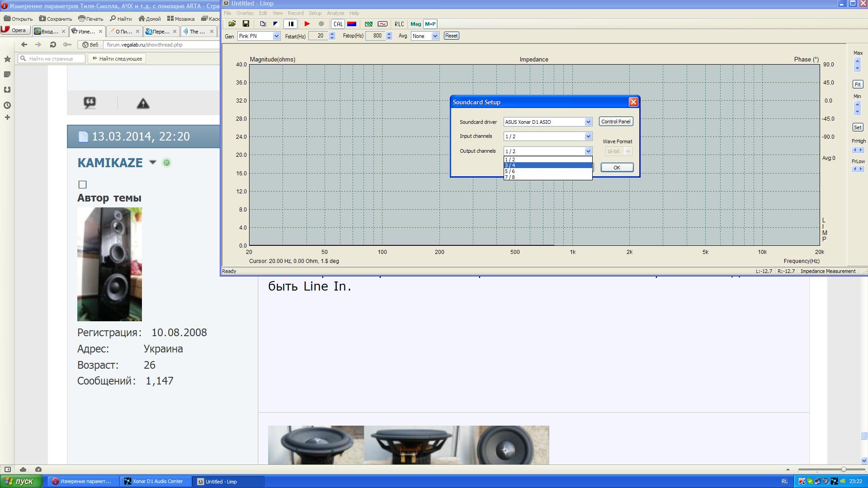This screenshot has height=488, width=868.
Task: Click the red-blue level meter icon
Action: (352, 24)
